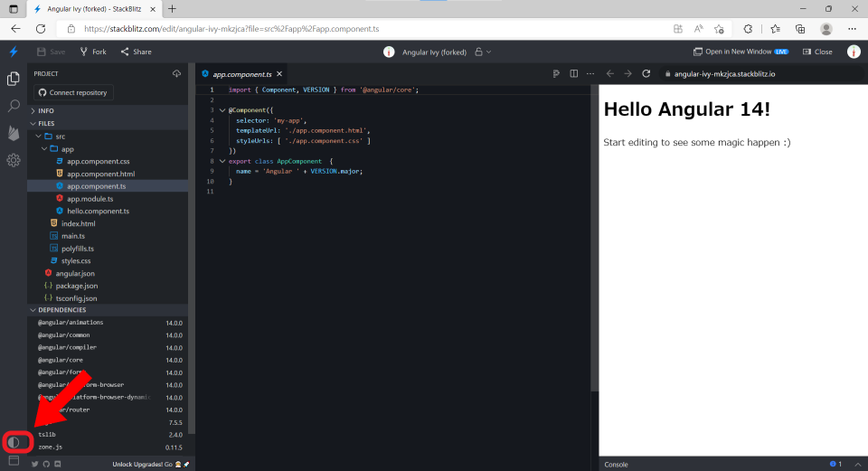Screen dimensions: 868x471
Task: Open browser Collections icon
Action: click(x=800, y=29)
